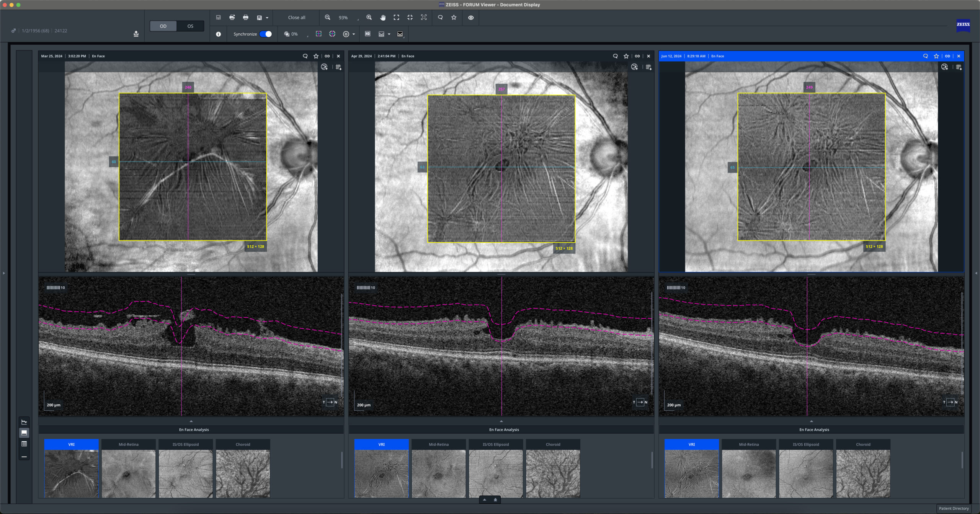Click the grid add icon on Mar 25 image
This screenshot has width=980, height=514.
tap(338, 67)
